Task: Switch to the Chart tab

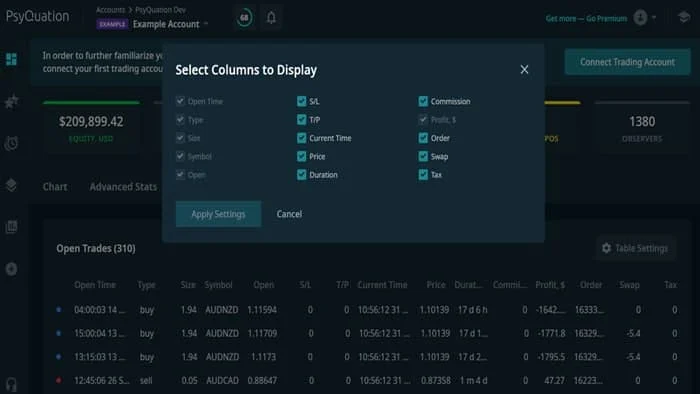Action: pos(55,187)
